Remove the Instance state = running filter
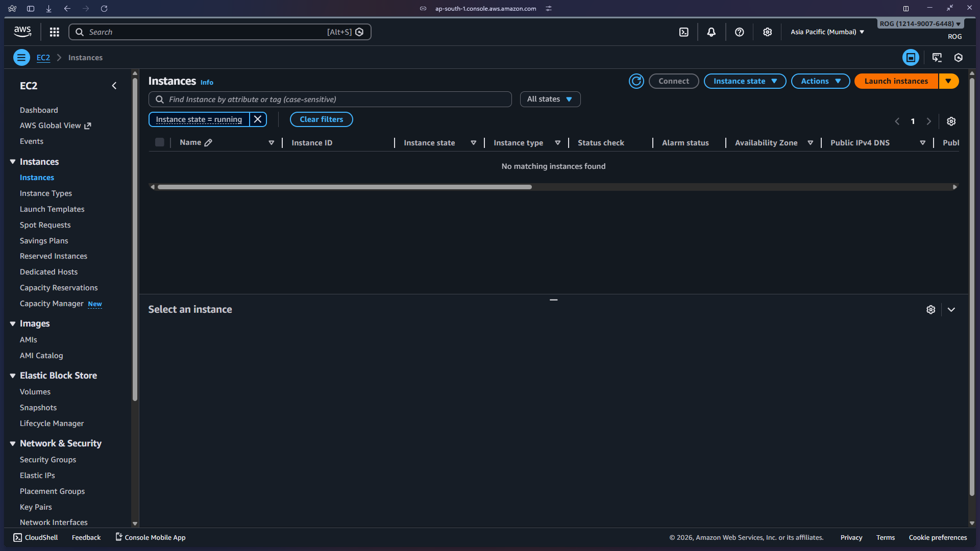980x551 pixels. pos(258,119)
